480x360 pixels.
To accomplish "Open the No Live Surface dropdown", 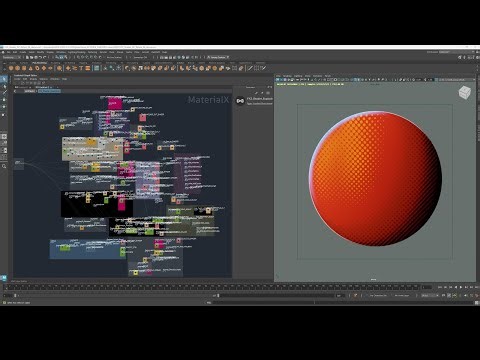I will coord(114,57).
